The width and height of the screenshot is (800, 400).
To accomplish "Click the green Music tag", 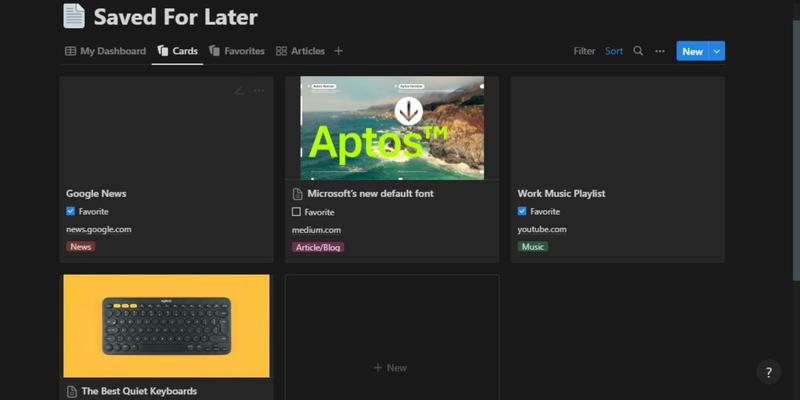I will [x=533, y=246].
